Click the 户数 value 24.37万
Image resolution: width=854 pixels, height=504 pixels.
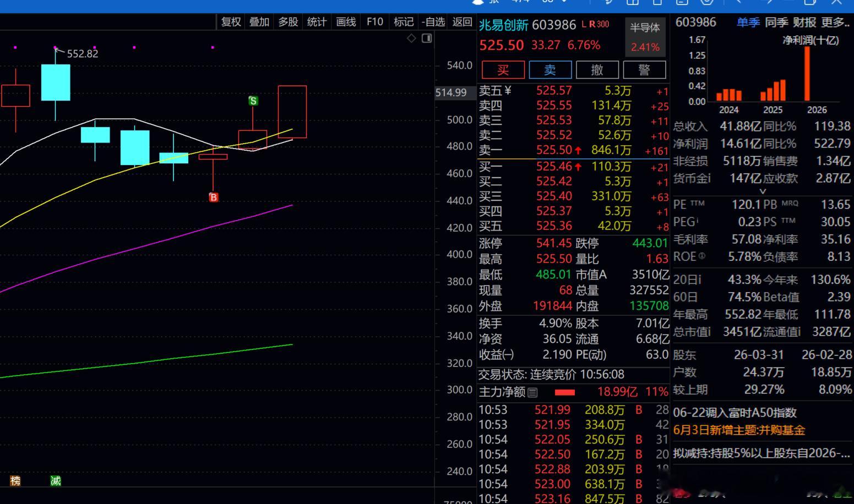click(x=763, y=372)
